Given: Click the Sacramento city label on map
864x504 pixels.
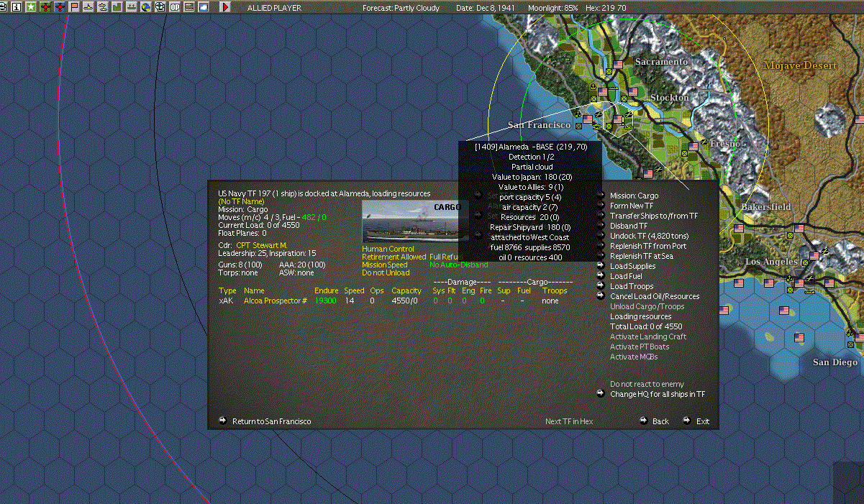Looking at the screenshot, I should click(660, 62).
